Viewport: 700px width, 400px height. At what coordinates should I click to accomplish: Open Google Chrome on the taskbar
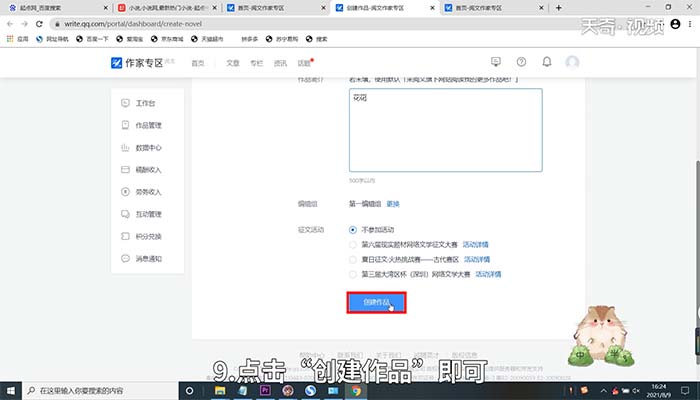pos(356,391)
